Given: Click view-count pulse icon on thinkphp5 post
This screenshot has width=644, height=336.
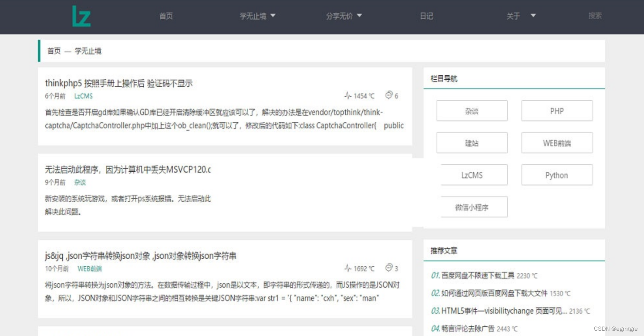Looking at the screenshot, I should click(x=347, y=95).
